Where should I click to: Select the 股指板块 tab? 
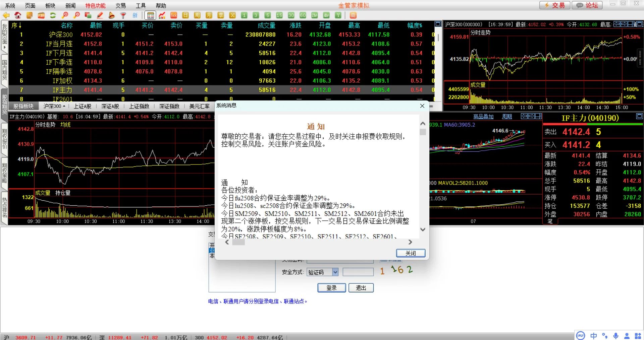pyautogui.click(x=23, y=106)
